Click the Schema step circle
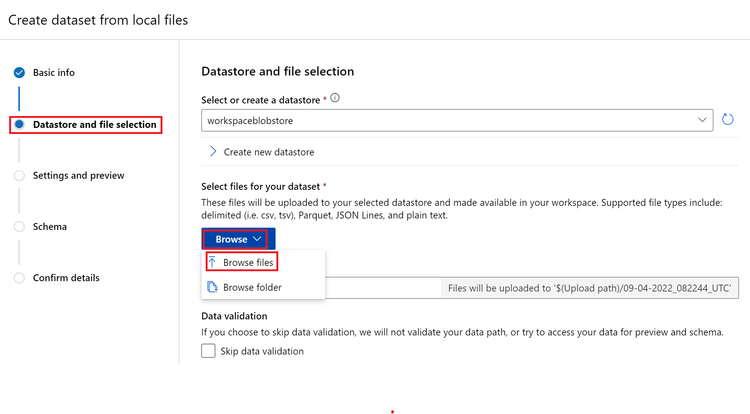750x414 pixels. (x=19, y=227)
